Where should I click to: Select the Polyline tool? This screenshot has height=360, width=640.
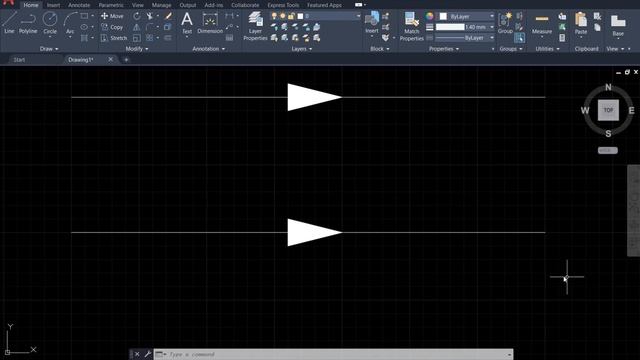28,23
